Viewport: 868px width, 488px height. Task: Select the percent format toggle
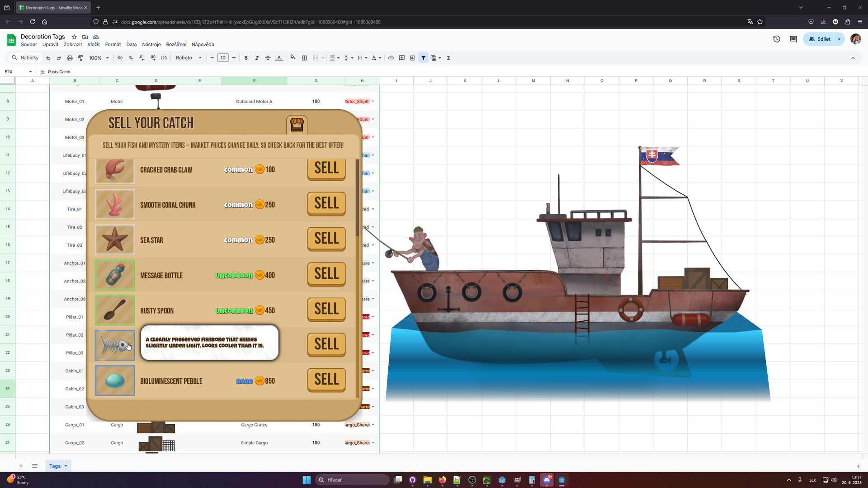(x=131, y=58)
